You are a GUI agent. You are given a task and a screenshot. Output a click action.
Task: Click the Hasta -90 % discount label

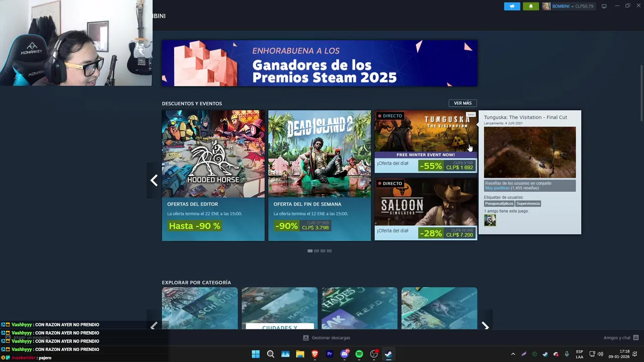(x=195, y=226)
